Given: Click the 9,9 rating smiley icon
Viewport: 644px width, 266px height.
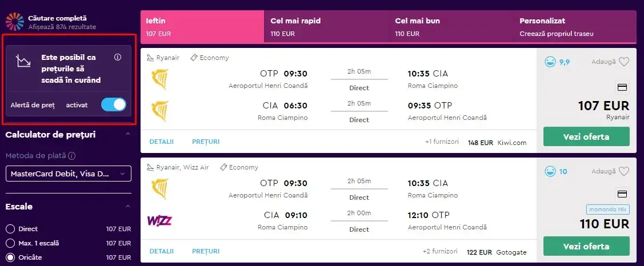Looking at the screenshot, I should tap(550, 62).
